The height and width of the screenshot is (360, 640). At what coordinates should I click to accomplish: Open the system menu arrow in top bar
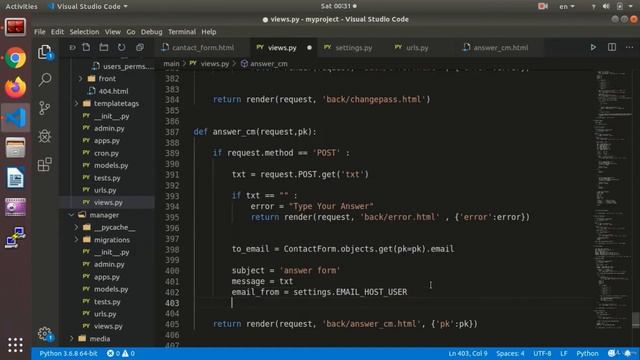click(x=631, y=7)
